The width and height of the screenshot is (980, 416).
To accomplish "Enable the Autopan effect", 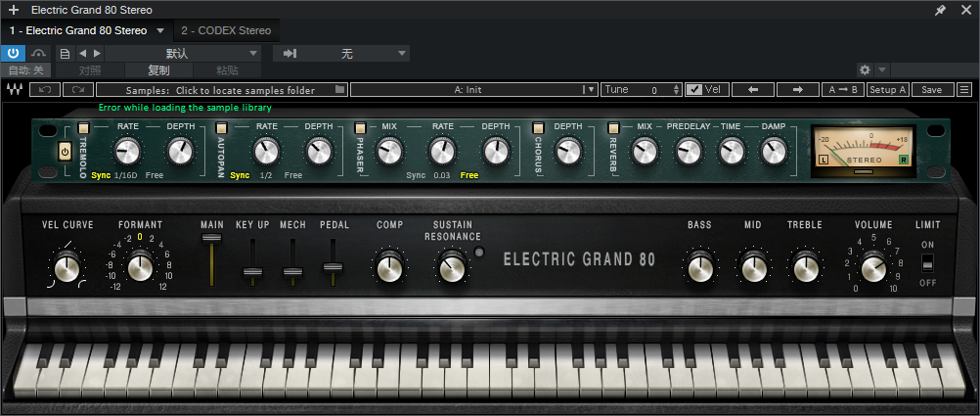I will point(222,127).
